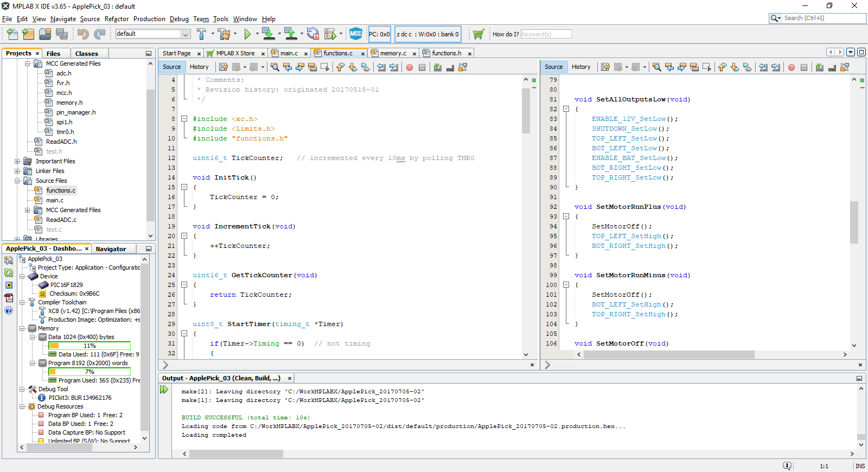This screenshot has width=868, height=472.
Task: Open the Refactor menu
Action: (x=117, y=19)
